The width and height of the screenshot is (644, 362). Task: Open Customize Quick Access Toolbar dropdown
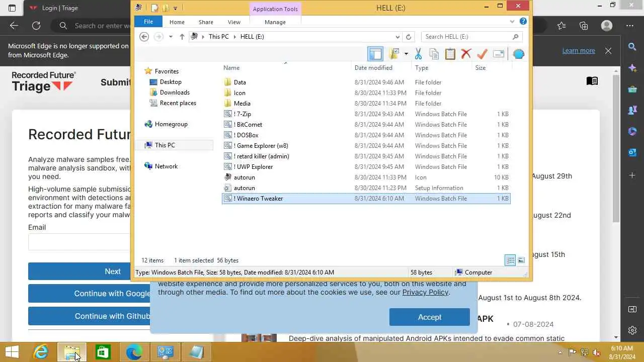pyautogui.click(x=175, y=8)
